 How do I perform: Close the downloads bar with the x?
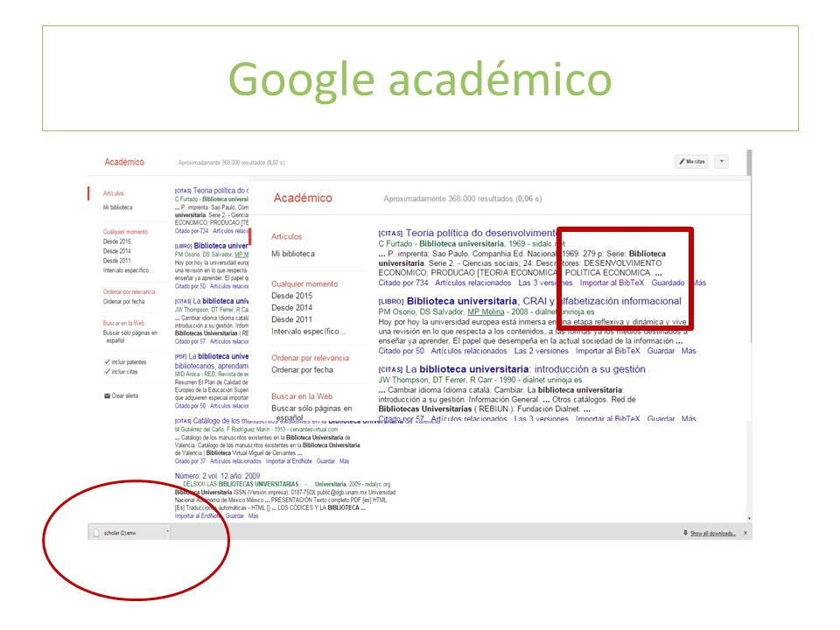745,533
